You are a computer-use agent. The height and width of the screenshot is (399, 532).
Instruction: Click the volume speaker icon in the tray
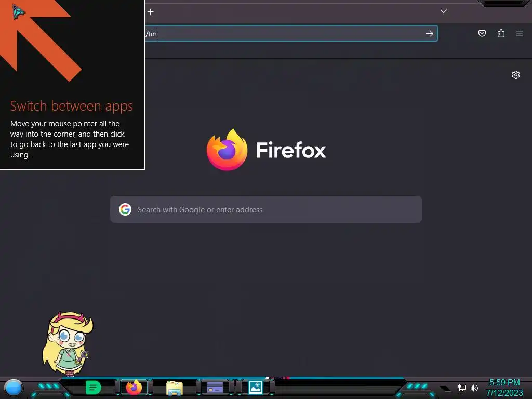pyautogui.click(x=474, y=388)
